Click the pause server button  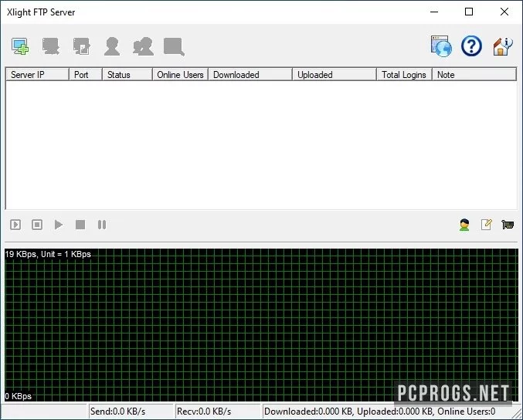(102, 225)
